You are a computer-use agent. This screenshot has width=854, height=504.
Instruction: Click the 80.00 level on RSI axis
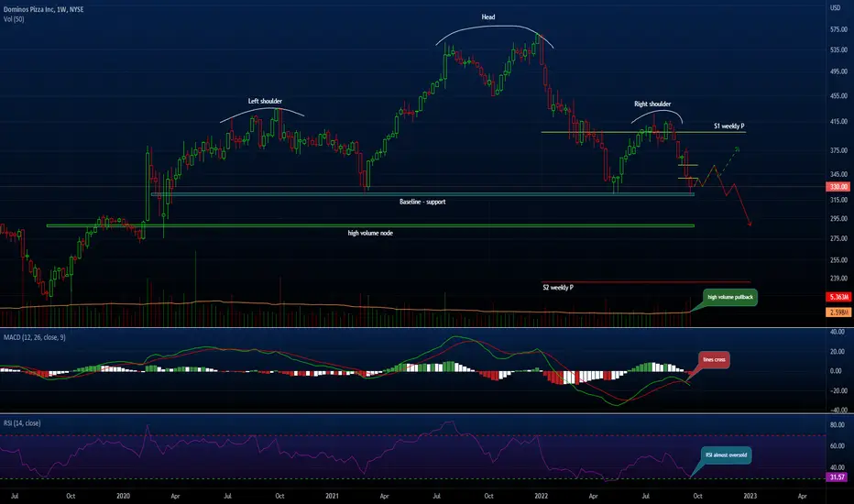(x=838, y=425)
